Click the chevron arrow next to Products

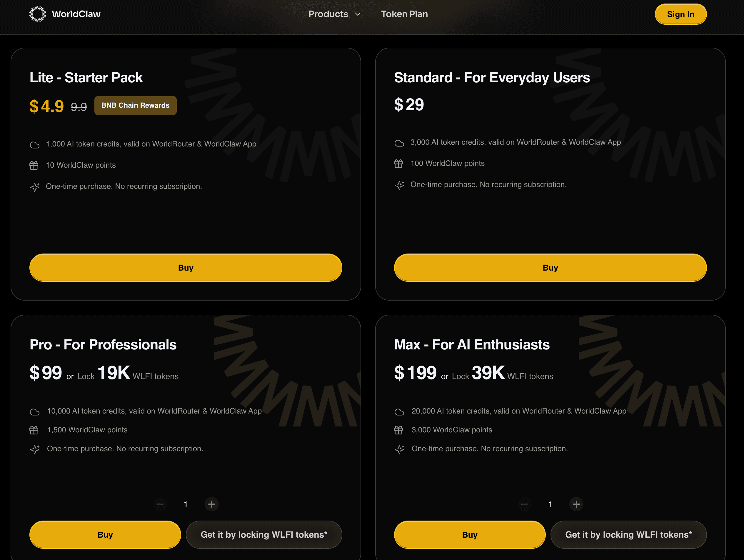tap(358, 14)
